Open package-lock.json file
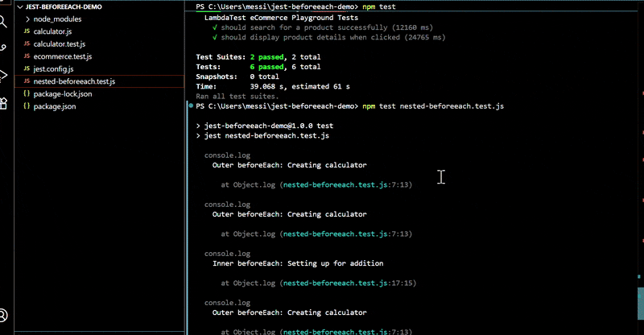This screenshot has width=644, height=335. point(63,94)
